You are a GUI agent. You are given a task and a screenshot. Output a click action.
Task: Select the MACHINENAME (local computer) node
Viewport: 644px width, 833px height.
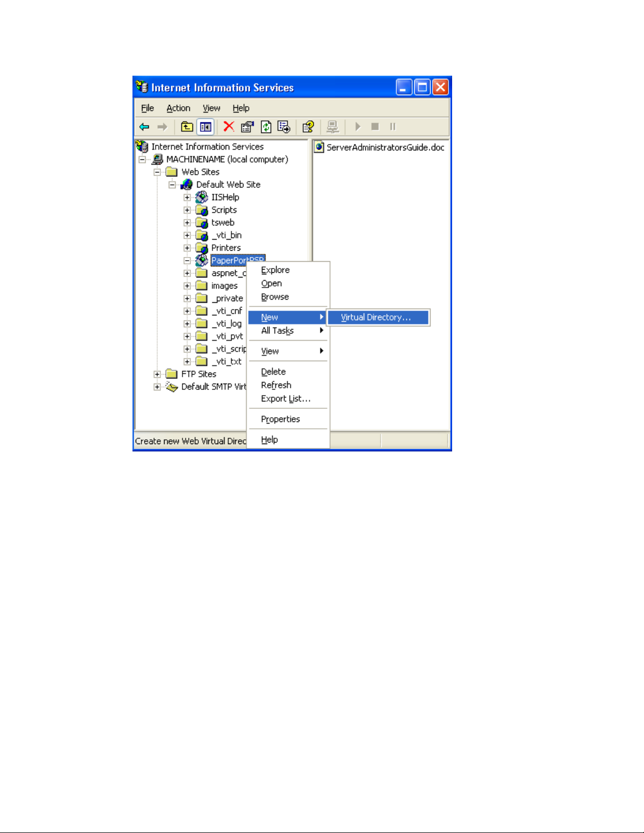click(227, 159)
